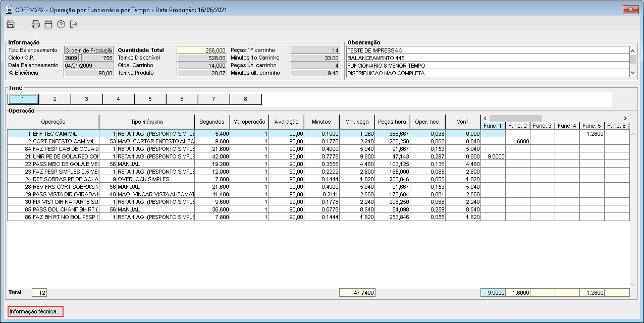Select Time tab 3
644x323 pixels.
86,99
